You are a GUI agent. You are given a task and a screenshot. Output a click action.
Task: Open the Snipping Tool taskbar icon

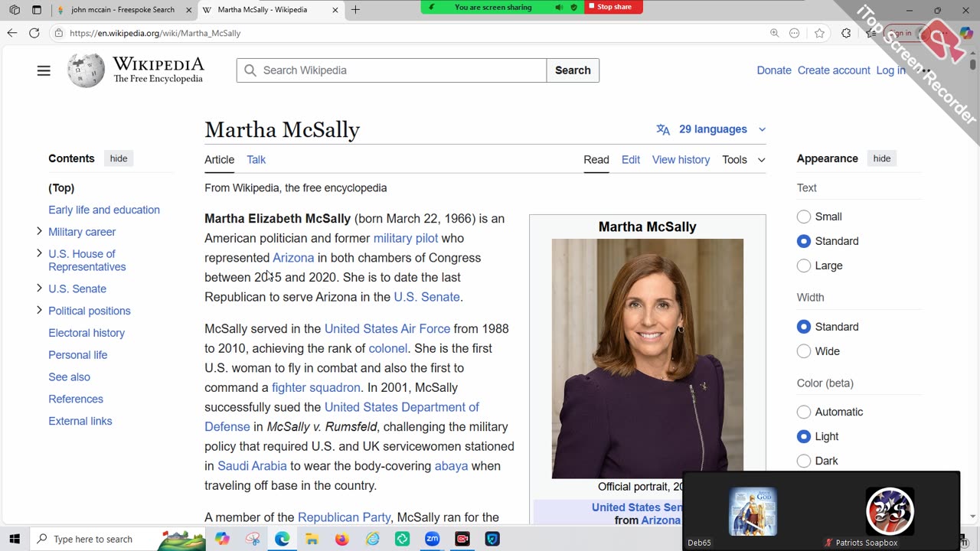[253, 539]
